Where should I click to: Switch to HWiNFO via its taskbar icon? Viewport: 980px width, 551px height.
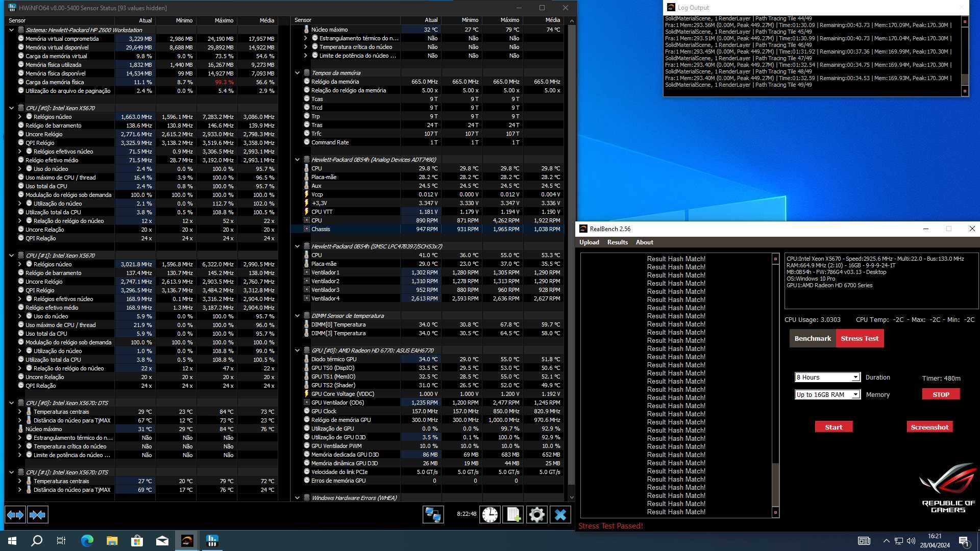pyautogui.click(x=212, y=541)
